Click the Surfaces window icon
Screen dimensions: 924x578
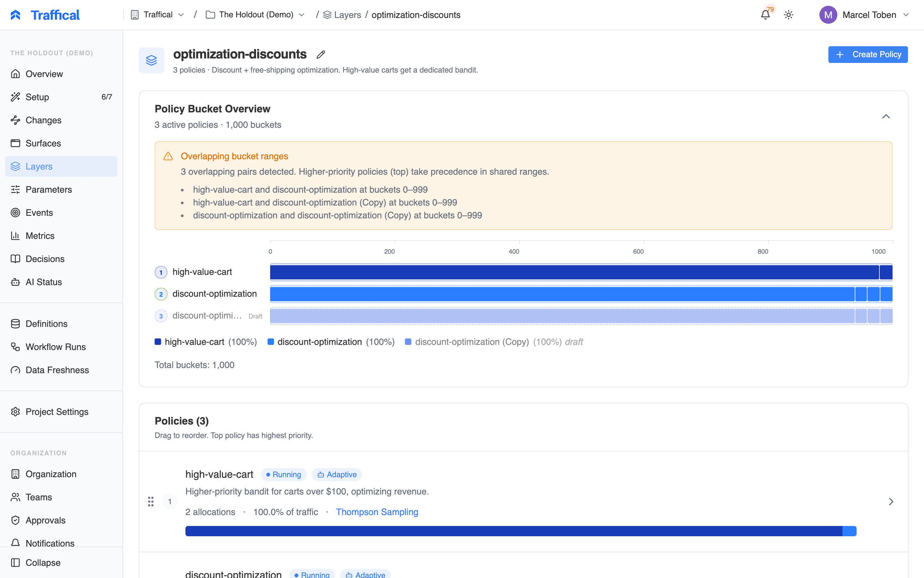(15, 143)
